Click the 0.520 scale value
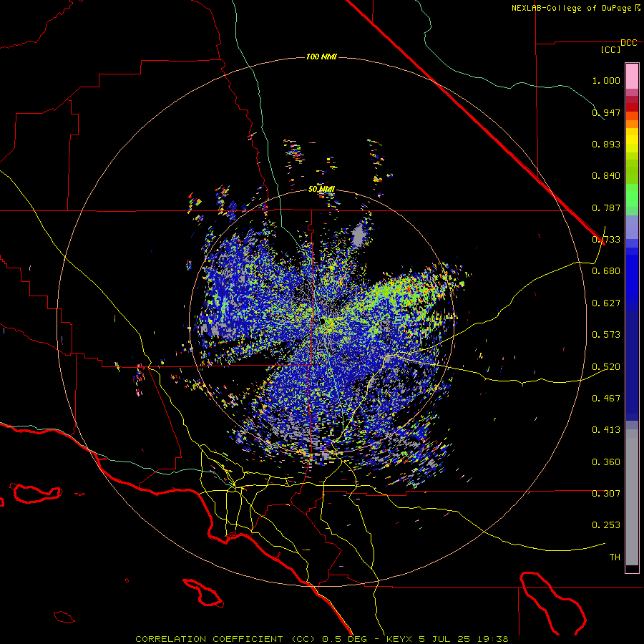 tap(606, 367)
